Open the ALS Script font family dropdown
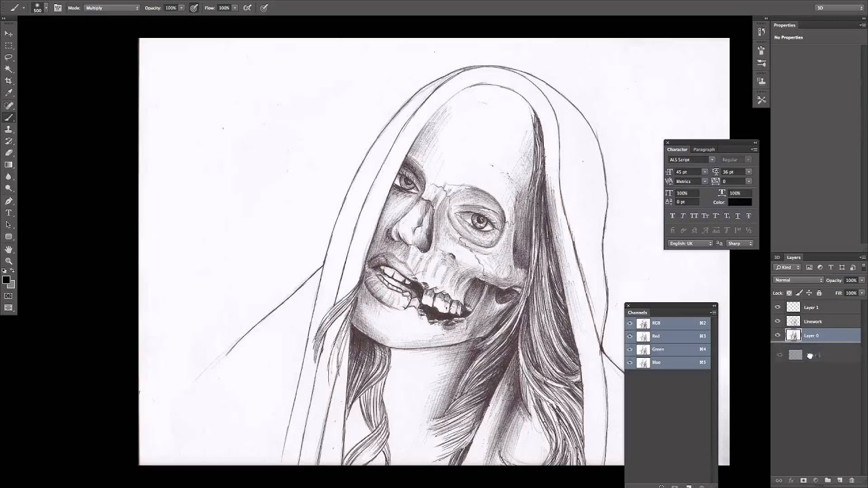Image resolution: width=868 pixels, height=488 pixels. pos(691,160)
